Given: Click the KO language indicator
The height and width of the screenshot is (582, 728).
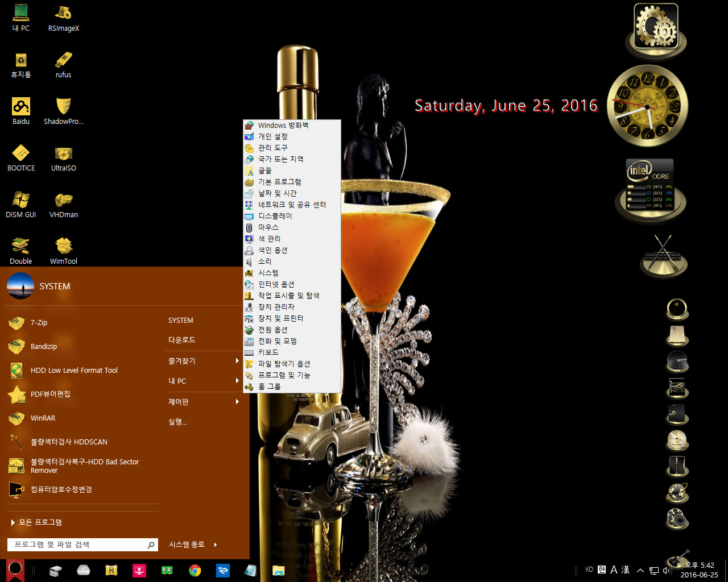Looking at the screenshot, I should pos(589,569).
